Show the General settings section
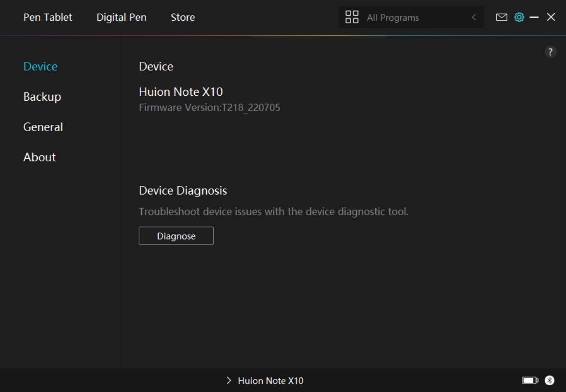Screen dimensions: 566x392 [43, 127]
